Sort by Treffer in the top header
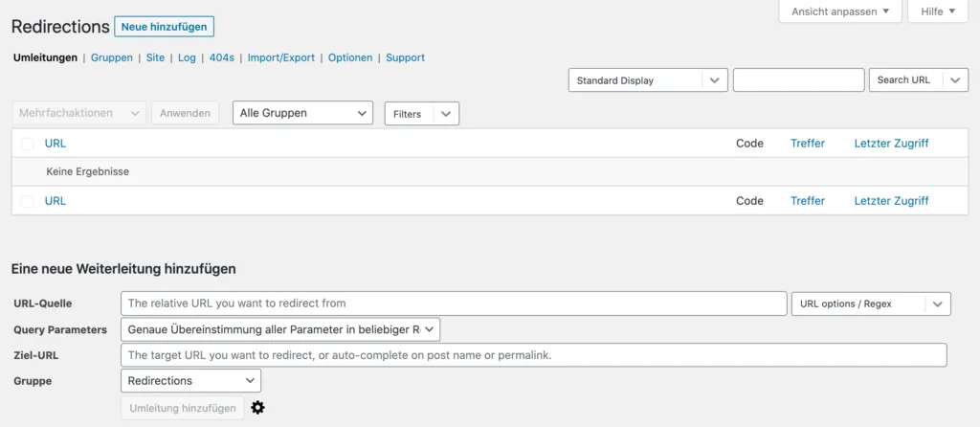The height and width of the screenshot is (427, 980). [x=808, y=144]
